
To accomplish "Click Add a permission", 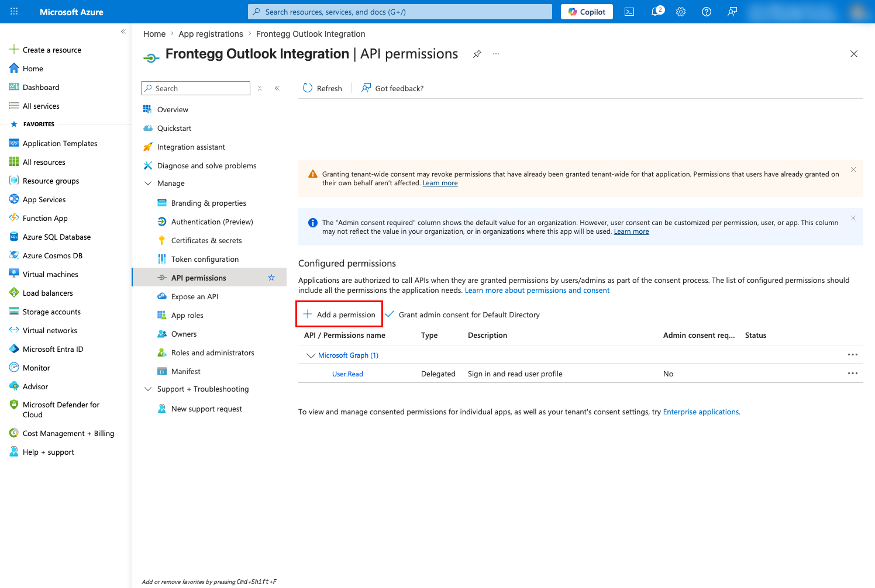I will [339, 314].
